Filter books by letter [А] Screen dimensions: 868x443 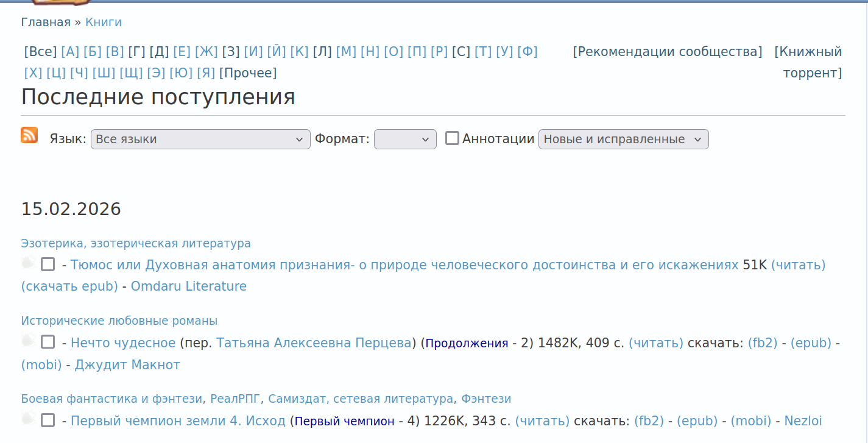(70, 52)
